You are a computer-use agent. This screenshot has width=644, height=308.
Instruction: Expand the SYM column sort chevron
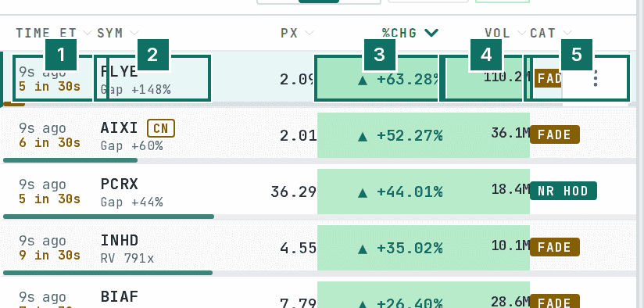pyautogui.click(x=134, y=33)
